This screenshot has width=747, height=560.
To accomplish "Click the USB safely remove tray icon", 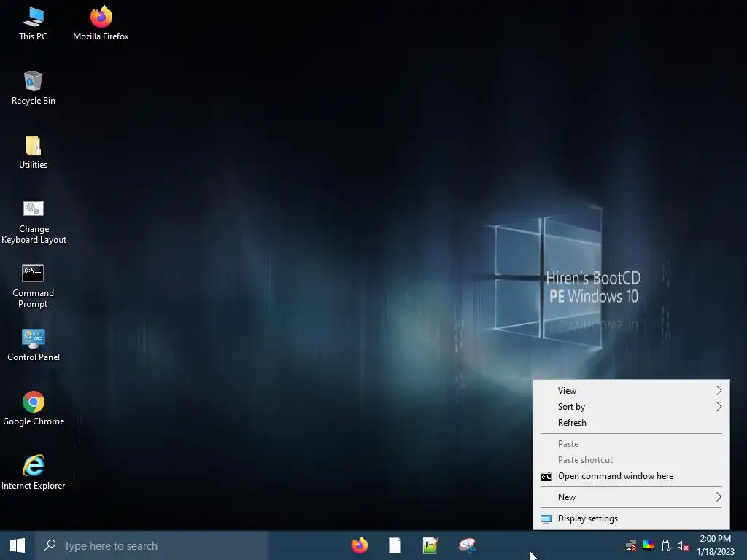I will tap(666, 545).
